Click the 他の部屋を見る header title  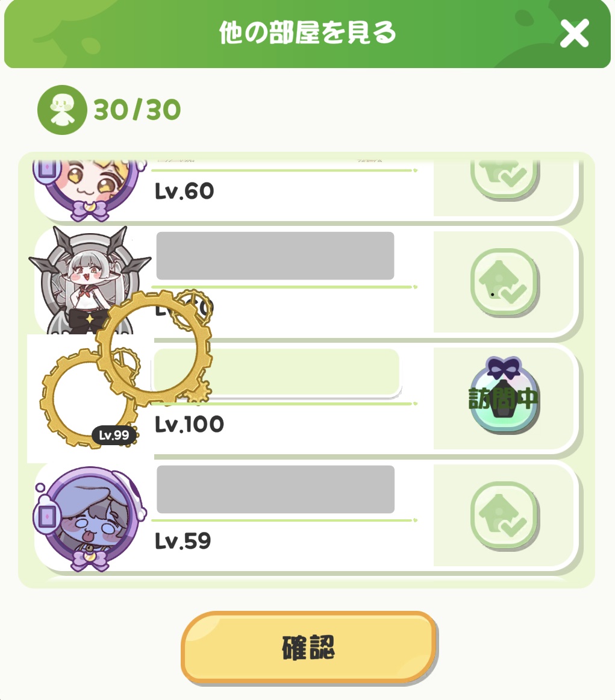[307, 33]
